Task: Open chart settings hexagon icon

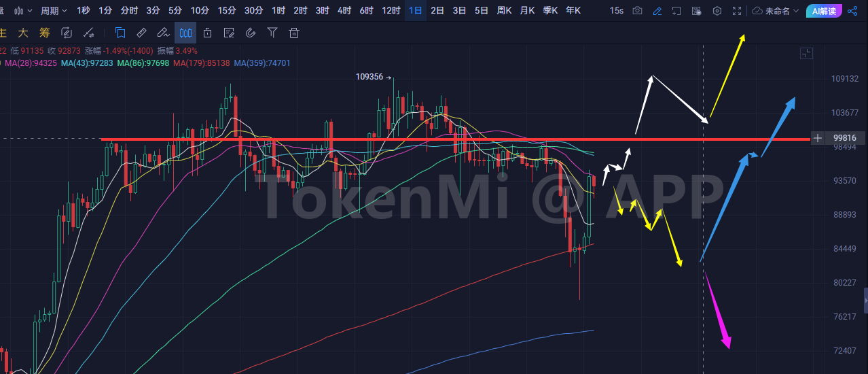Action: [x=717, y=11]
